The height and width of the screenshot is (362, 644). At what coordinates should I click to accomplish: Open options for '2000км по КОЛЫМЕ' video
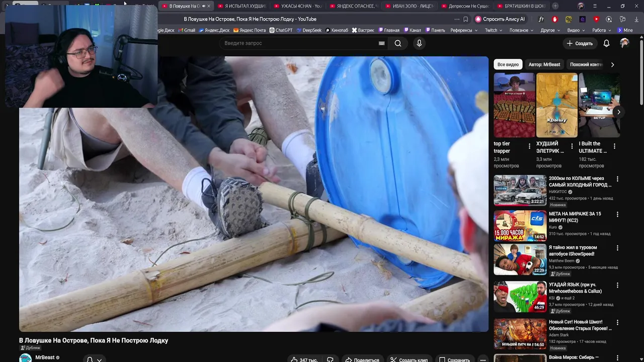[x=617, y=179]
